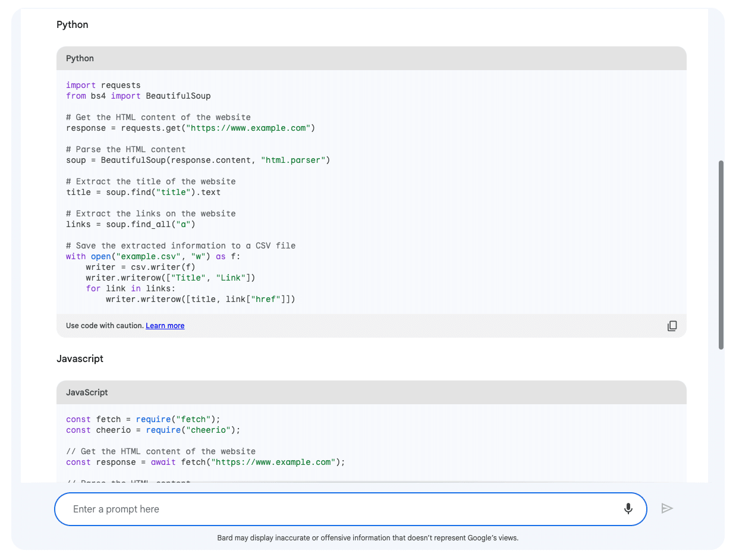Click the Bard inaccurate information disclaimer
The height and width of the screenshot is (560, 736).
click(367, 538)
